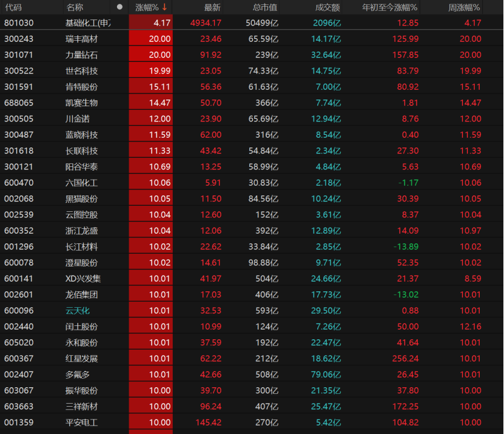Click the 96.24 latest price cell

[x=210, y=407]
